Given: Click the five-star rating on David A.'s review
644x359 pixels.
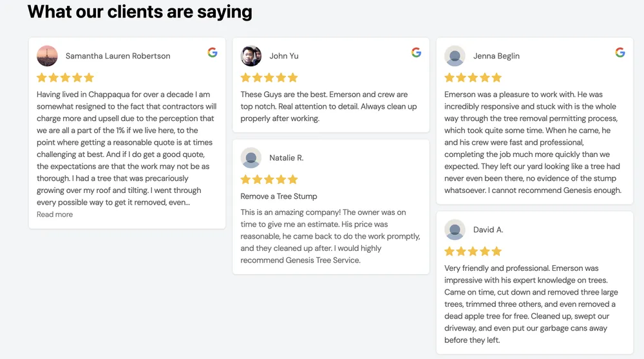Looking at the screenshot, I should [473, 252].
